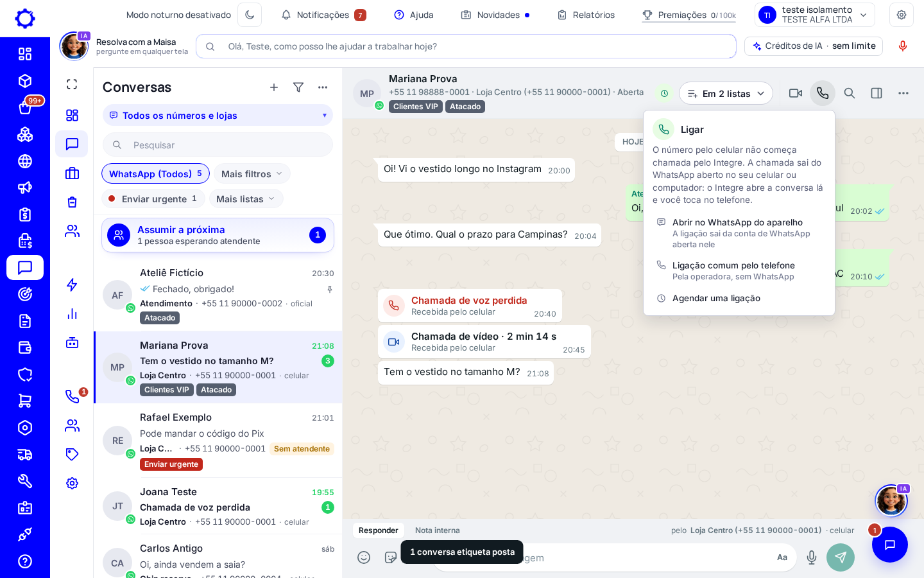Expand account dropdown teste isolamento
The width and height of the screenshot is (924, 578).
[x=815, y=15]
